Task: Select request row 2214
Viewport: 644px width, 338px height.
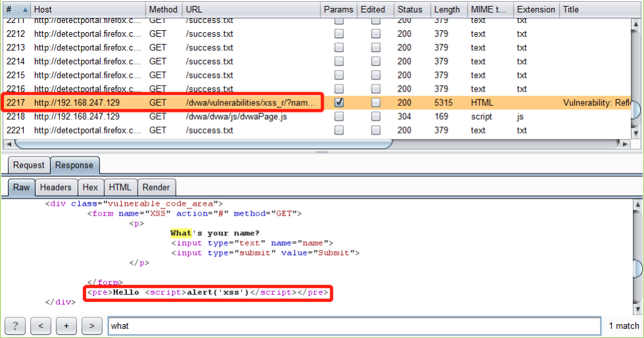Action: 316,61
